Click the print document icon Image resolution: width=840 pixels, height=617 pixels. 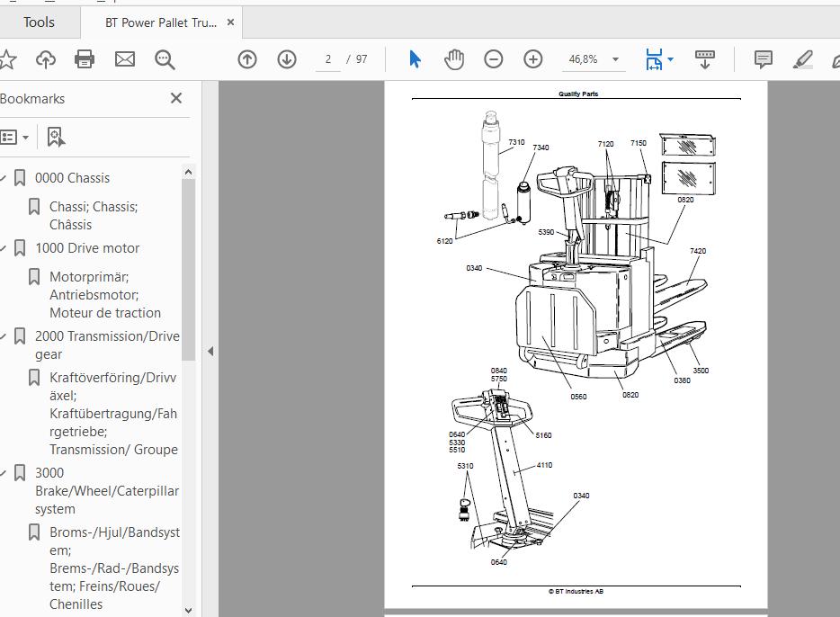click(x=85, y=59)
